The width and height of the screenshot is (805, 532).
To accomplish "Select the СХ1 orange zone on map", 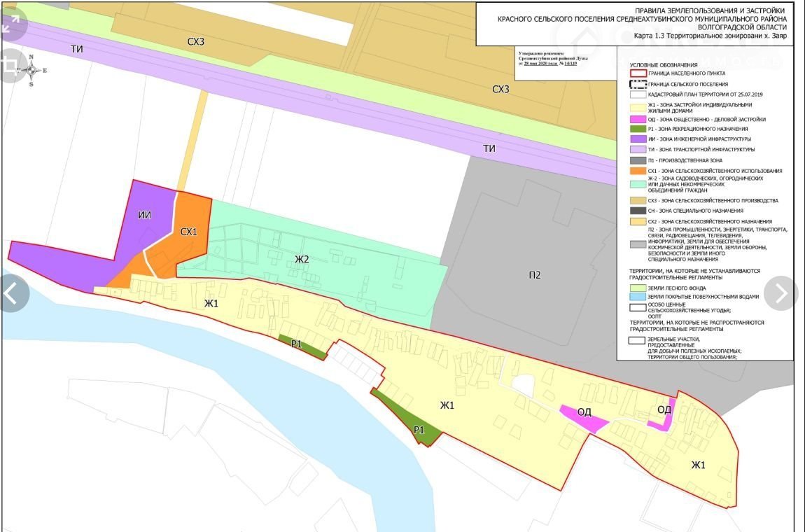I will pos(188,232).
